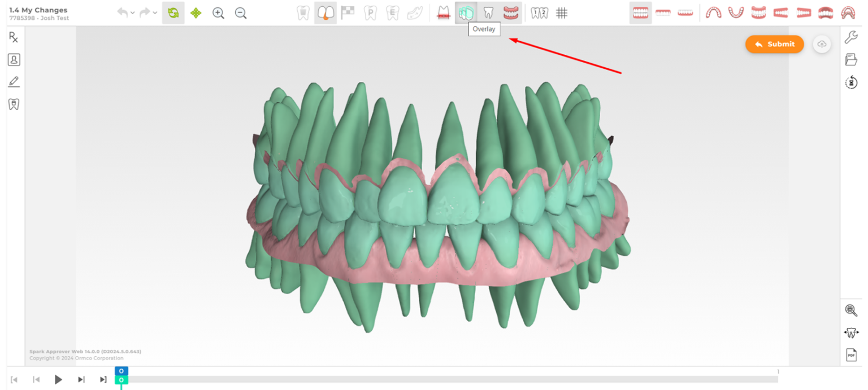Select the tooth marked E icon
868x390 pixels.
[392, 12]
